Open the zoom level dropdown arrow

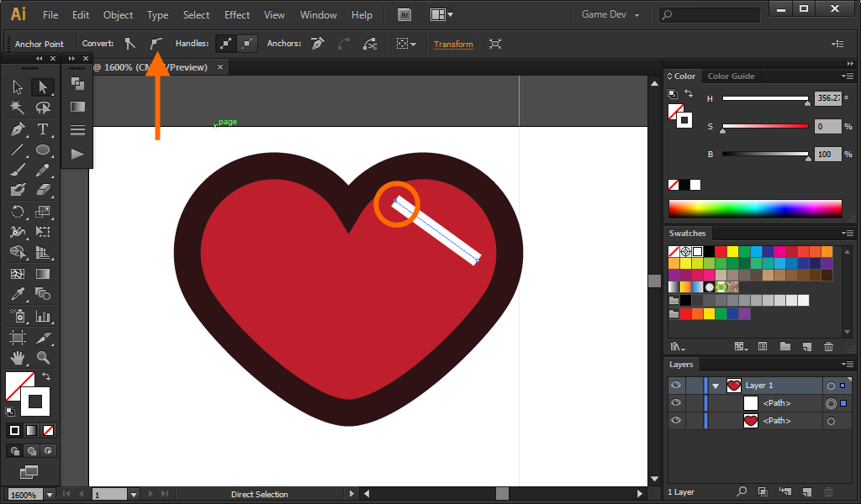(x=49, y=495)
